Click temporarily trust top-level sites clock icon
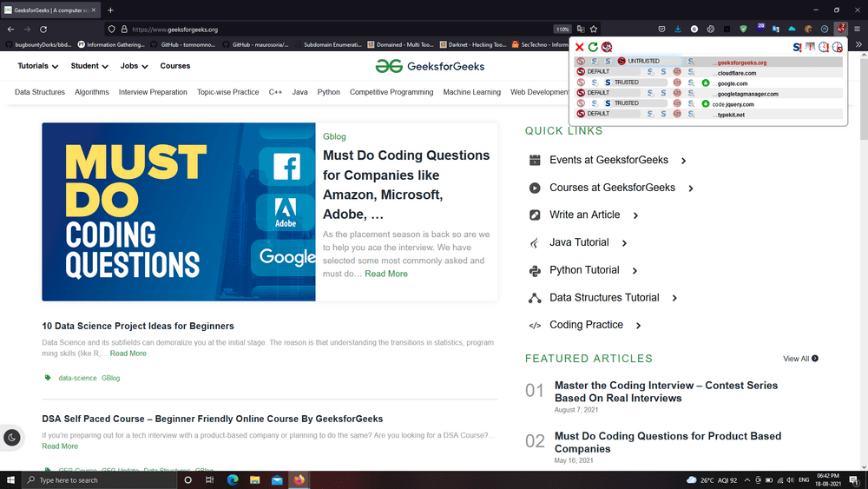 pos(824,47)
